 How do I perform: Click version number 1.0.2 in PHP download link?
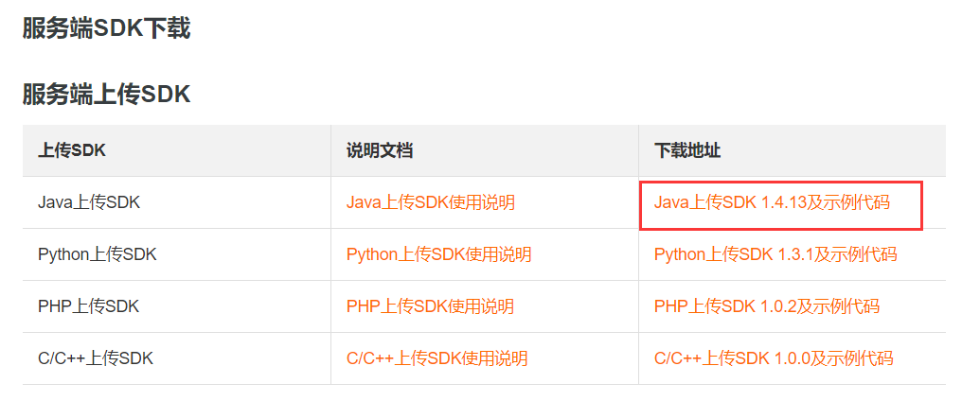tap(777, 306)
